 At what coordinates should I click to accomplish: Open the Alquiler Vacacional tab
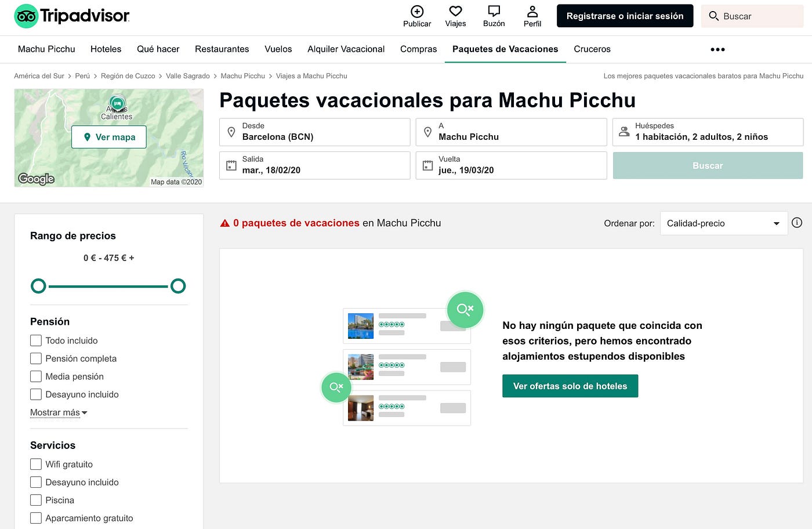pyautogui.click(x=346, y=49)
